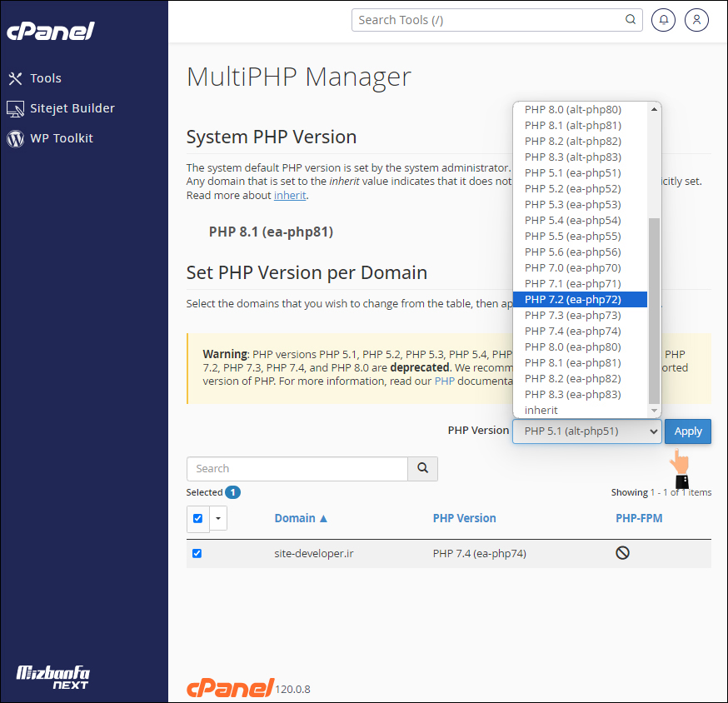Screen dimensions: 728x703
Task: Click the dropdown list scrollbar thumb
Action: coord(654,311)
